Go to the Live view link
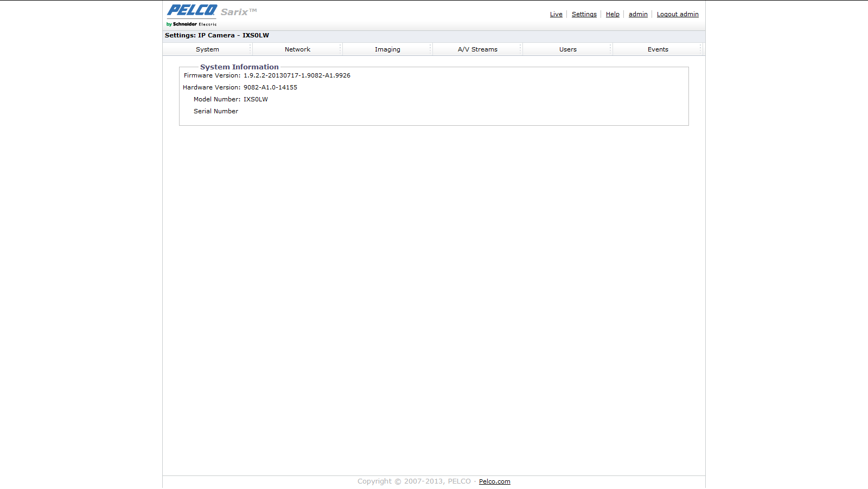This screenshot has height=489, width=868. pos(556,14)
